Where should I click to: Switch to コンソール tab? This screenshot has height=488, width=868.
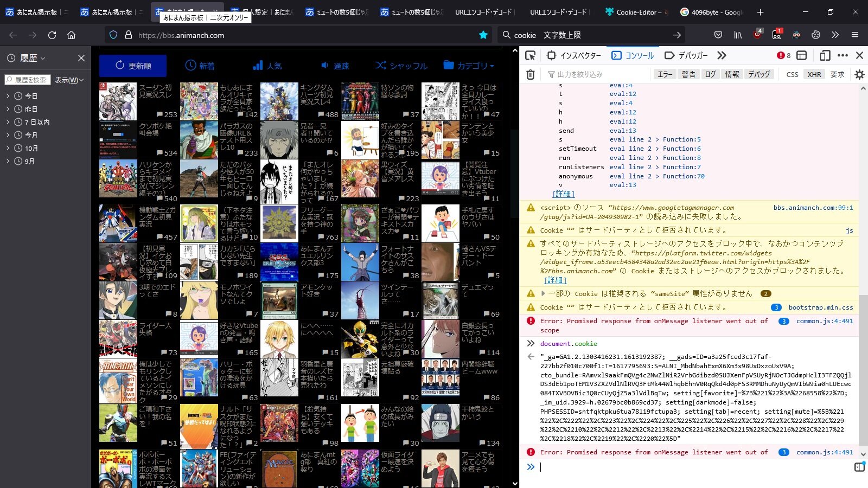click(x=633, y=55)
